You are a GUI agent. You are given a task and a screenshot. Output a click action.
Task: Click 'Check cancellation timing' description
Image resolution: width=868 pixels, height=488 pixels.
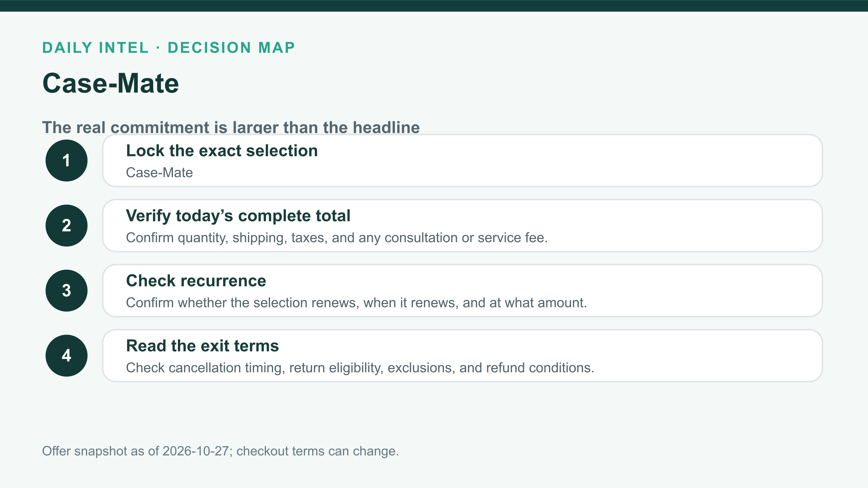click(x=360, y=368)
